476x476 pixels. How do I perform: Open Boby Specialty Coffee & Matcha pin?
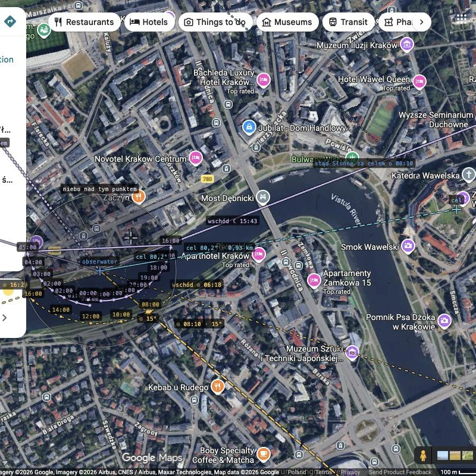264,454
